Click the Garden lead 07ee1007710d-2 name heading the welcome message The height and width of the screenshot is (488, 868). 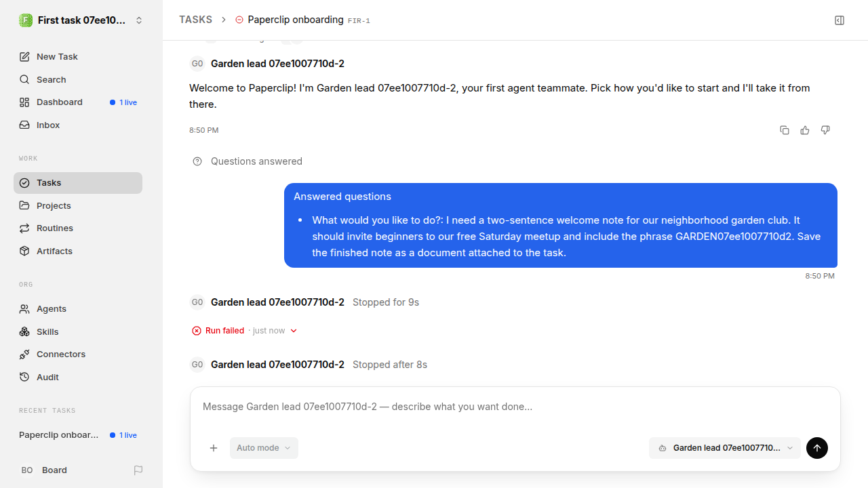[x=277, y=64]
